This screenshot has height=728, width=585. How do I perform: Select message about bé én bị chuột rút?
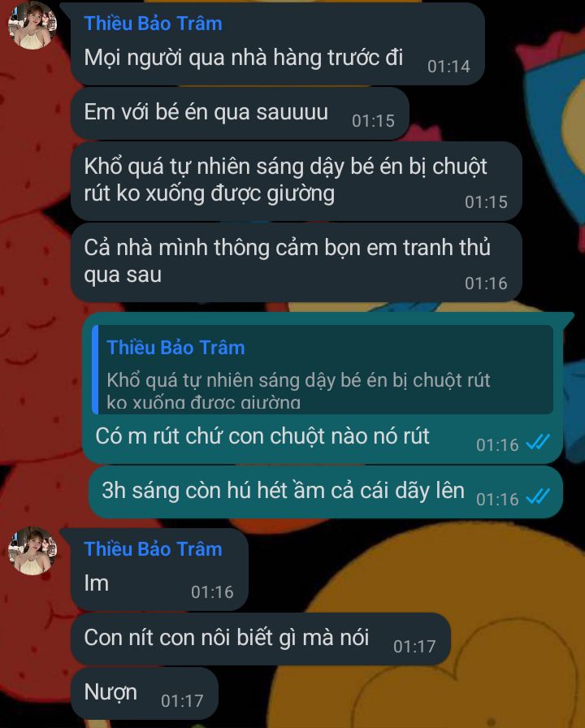click(297, 181)
